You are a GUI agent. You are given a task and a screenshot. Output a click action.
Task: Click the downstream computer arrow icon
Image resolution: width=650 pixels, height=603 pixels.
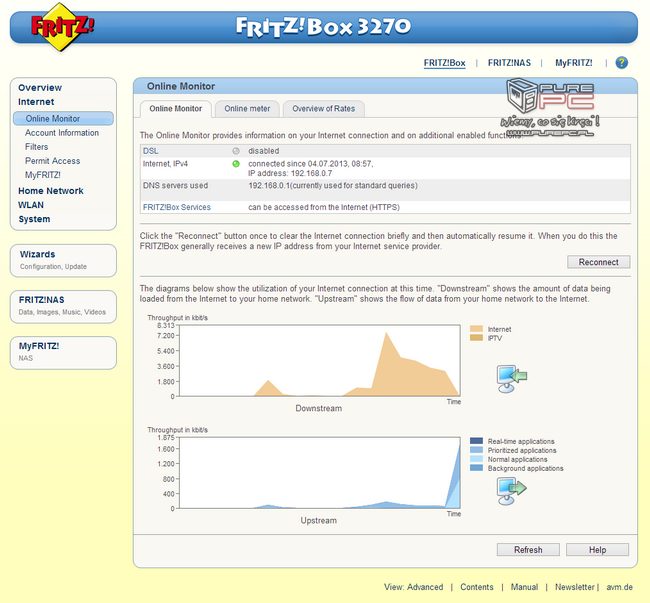(512, 378)
